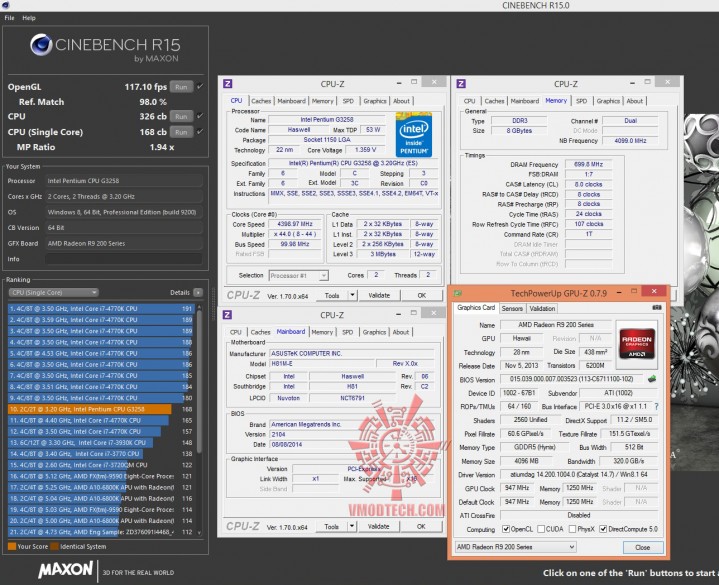Click the Radeon Graphics AMD logo in GPU-Z
719x585 pixels.
point(637,343)
